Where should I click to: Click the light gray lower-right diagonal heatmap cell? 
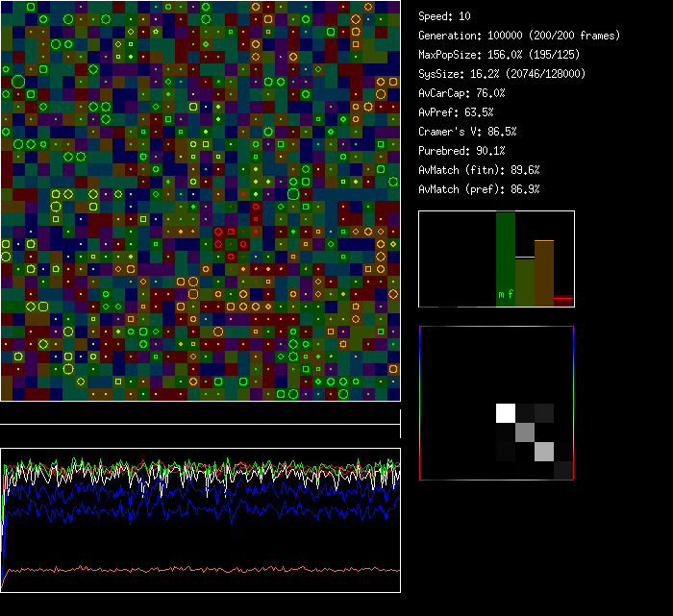point(544,452)
